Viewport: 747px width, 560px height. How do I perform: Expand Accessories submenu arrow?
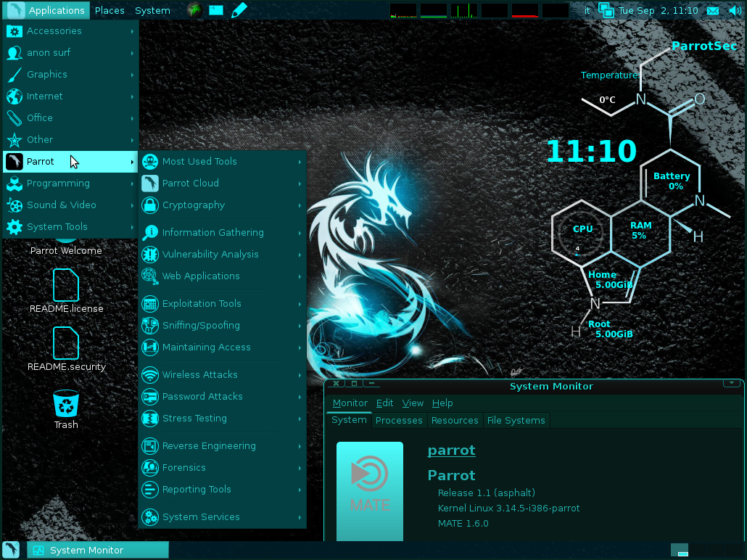(x=132, y=31)
